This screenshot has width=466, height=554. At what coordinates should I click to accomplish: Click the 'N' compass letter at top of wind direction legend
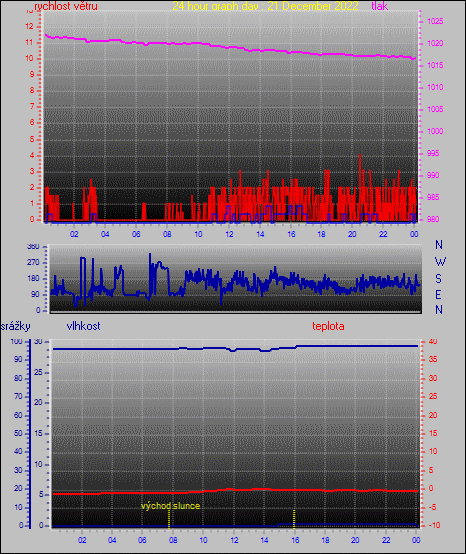point(439,244)
